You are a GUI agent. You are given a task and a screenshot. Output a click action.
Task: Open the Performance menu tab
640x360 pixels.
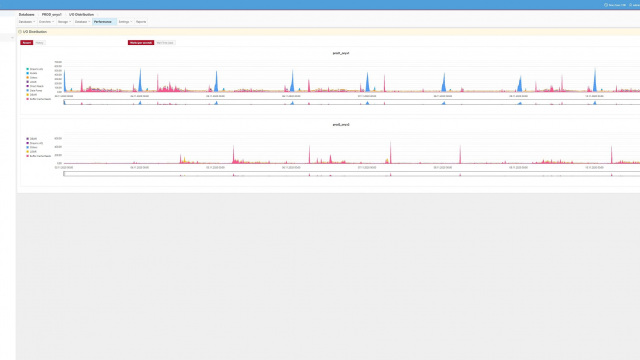pyautogui.click(x=104, y=22)
